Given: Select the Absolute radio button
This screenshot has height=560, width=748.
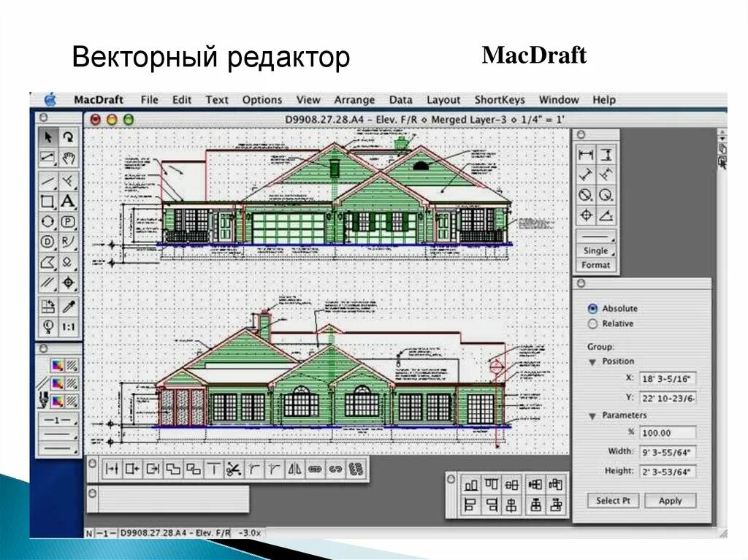Looking at the screenshot, I should 592,309.
